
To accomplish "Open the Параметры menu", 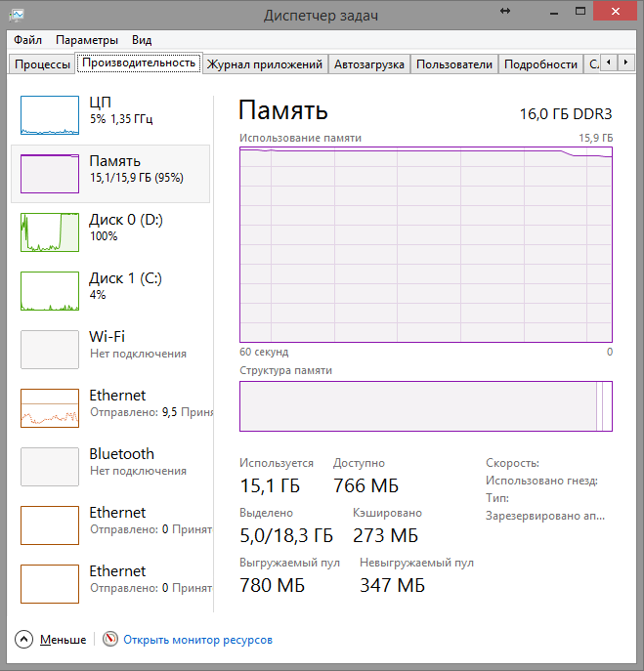I will [x=87, y=40].
